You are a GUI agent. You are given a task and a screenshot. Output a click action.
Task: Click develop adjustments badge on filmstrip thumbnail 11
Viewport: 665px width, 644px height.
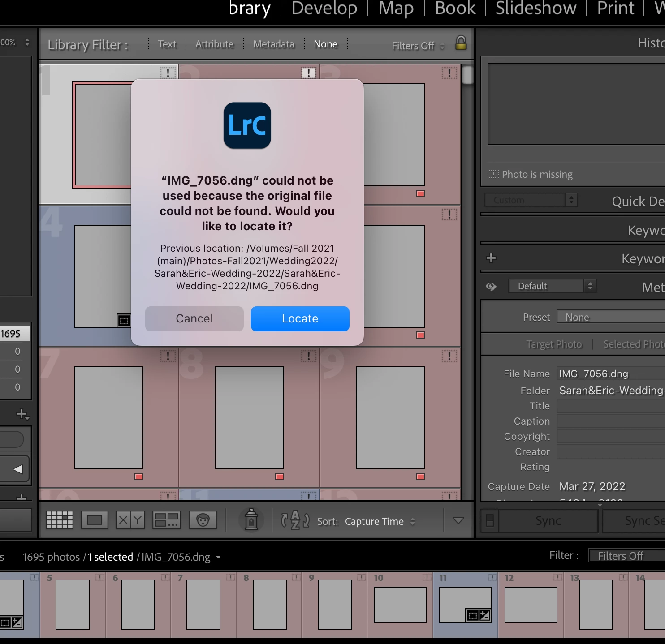(x=485, y=615)
